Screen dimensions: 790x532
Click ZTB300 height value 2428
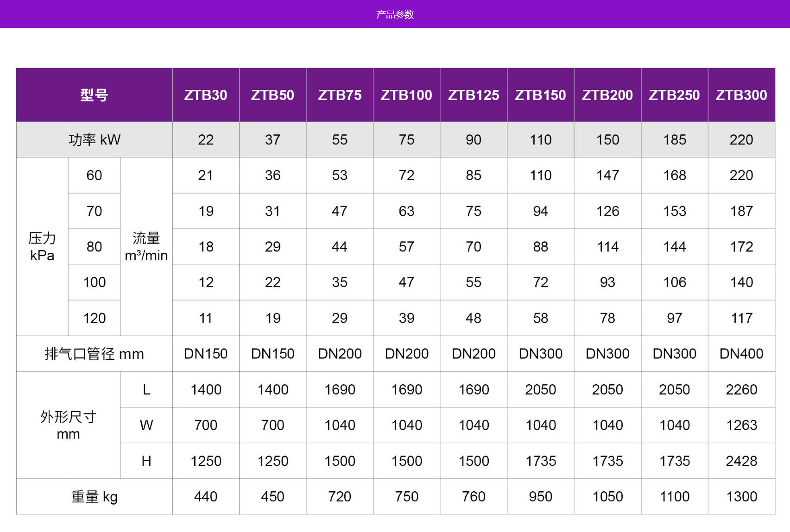coord(741,461)
